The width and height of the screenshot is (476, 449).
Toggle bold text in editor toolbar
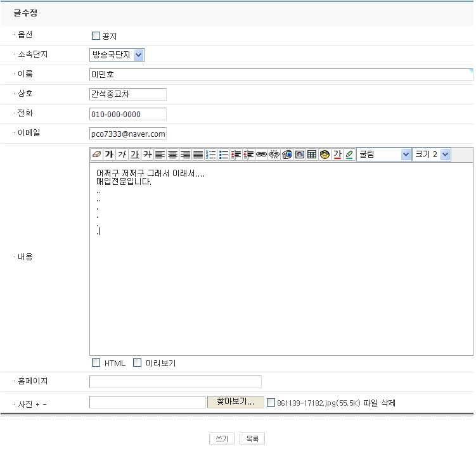[109, 155]
